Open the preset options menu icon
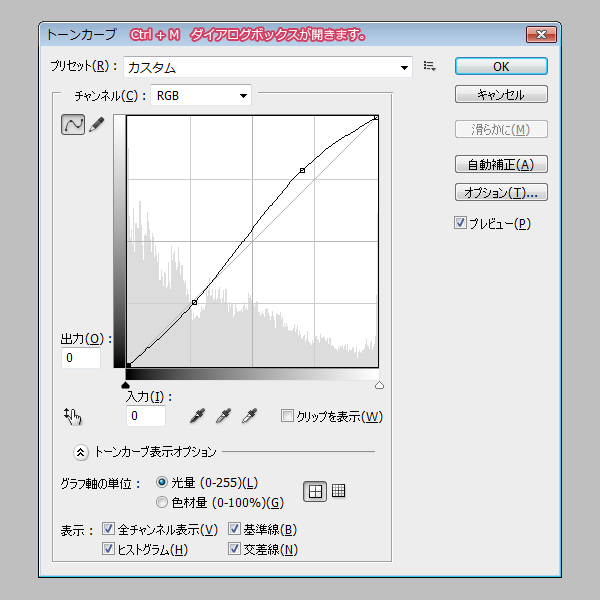This screenshot has height=600, width=600. [429, 66]
